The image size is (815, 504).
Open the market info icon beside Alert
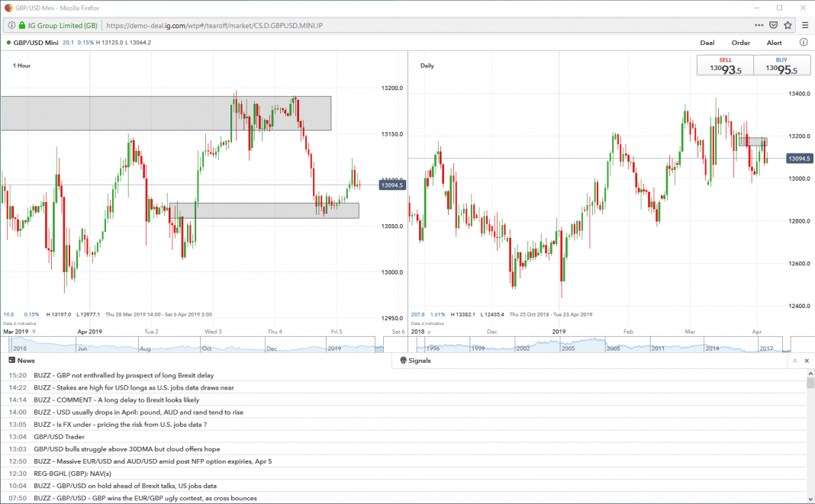pos(804,43)
